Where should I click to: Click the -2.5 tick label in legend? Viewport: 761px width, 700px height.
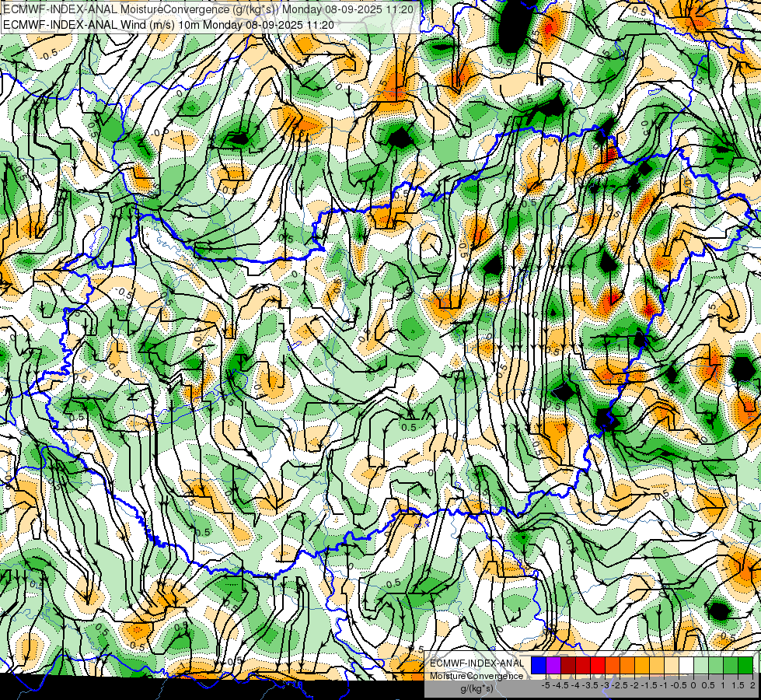coord(620,685)
